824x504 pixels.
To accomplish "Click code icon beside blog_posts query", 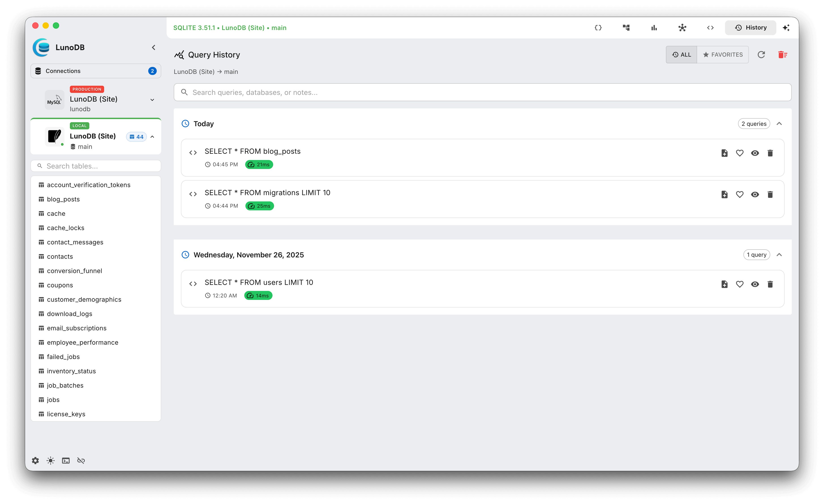I will (x=193, y=153).
